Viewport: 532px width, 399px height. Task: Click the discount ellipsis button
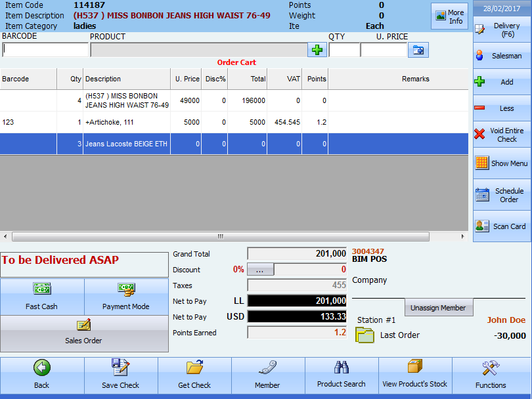(x=260, y=270)
